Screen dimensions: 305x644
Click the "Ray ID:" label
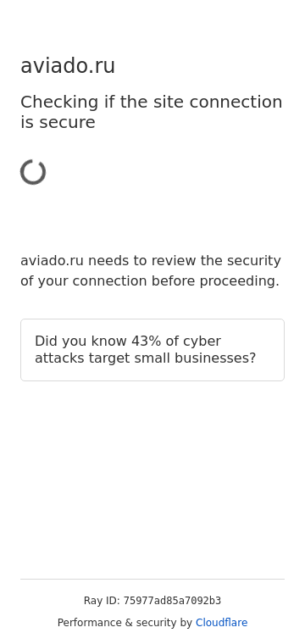102,601
